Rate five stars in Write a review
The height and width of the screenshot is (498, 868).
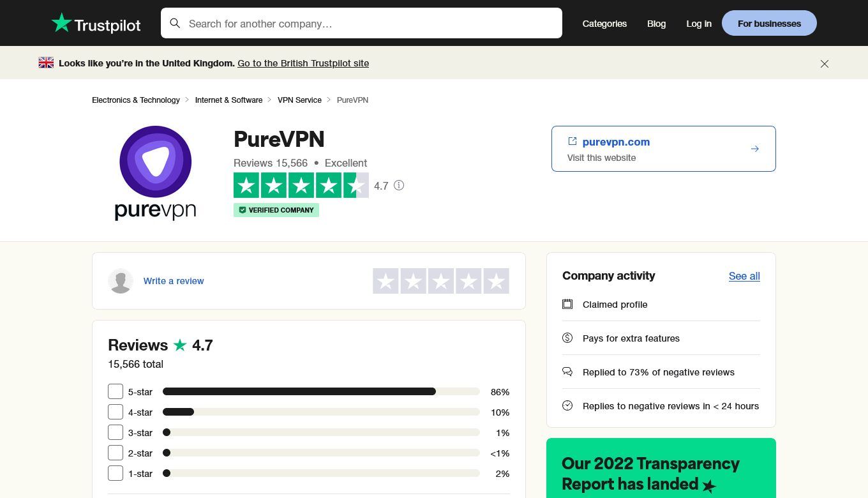[x=497, y=281]
